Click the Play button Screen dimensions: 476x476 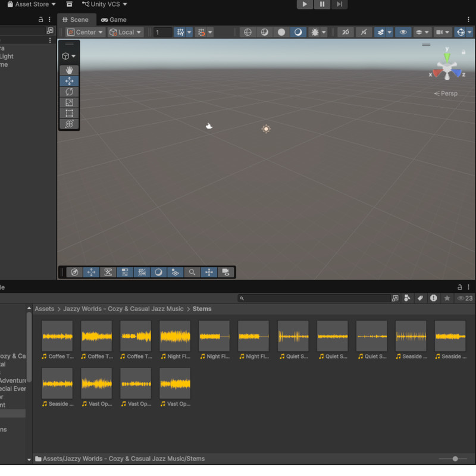tap(305, 4)
